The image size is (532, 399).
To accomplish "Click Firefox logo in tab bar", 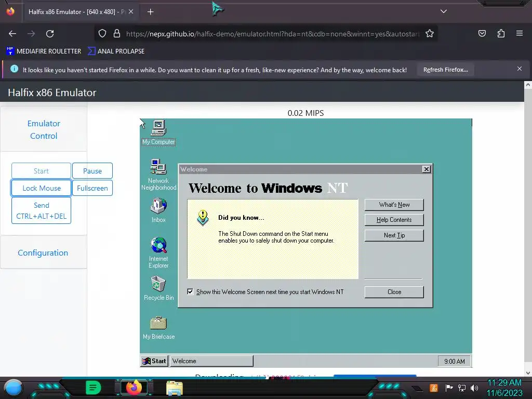I will [x=10, y=11].
